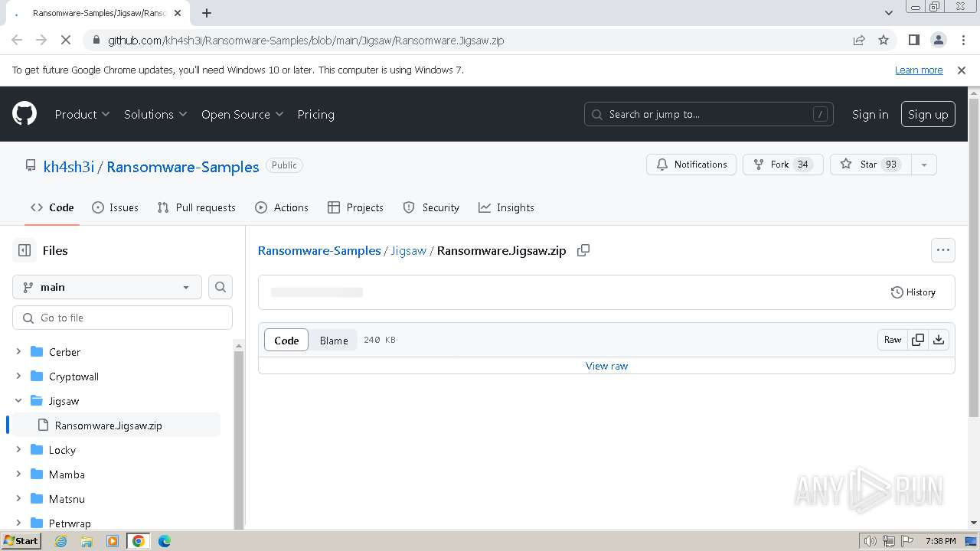Open Chrome side panel icon

[x=913, y=40]
